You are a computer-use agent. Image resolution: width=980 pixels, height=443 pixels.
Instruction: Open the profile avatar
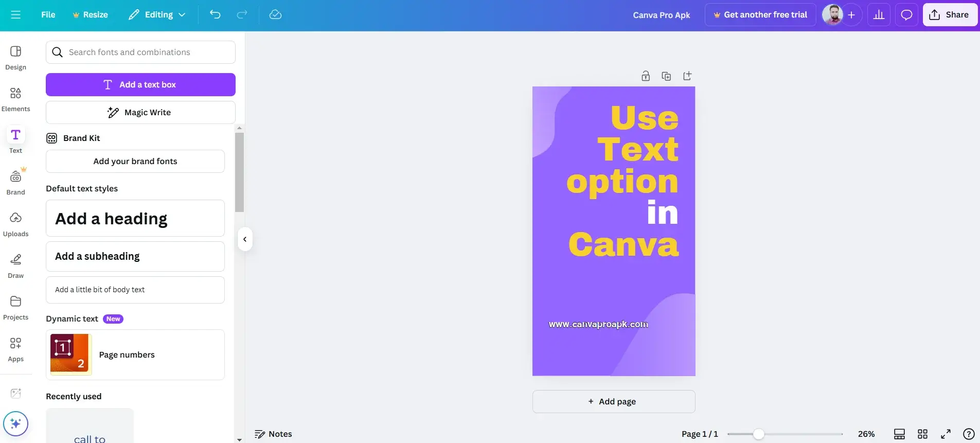pyautogui.click(x=832, y=15)
